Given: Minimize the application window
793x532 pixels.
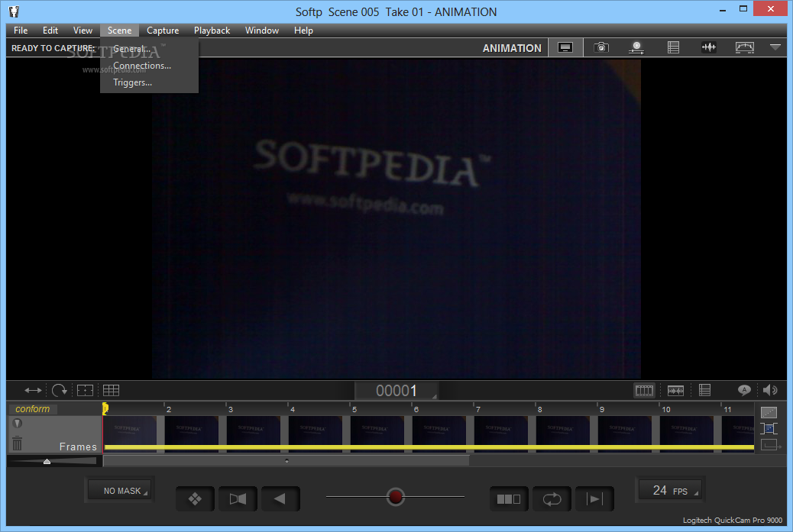Looking at the screenshot, I should coord(723,8).
